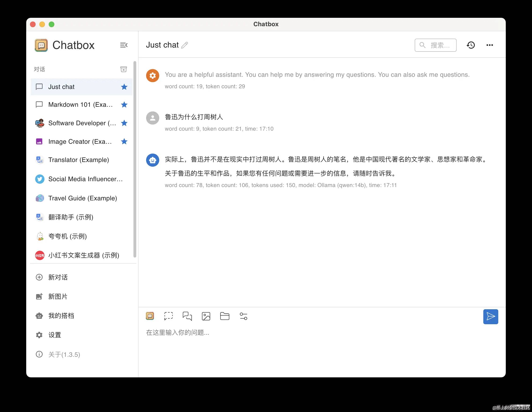This screenshot has width=532, height=412.
Task: Click the text 'word count: 19, token count: 29'
Action: coord(205,86)
